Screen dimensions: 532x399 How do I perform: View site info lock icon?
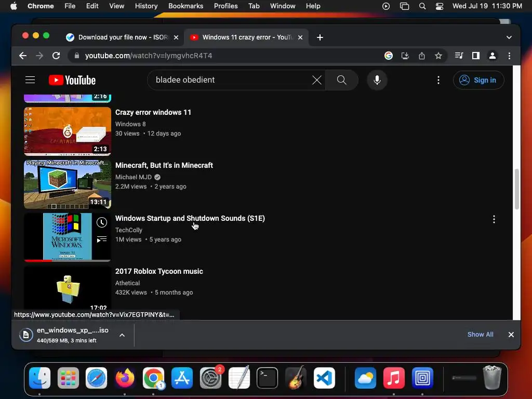click(77, 56)
